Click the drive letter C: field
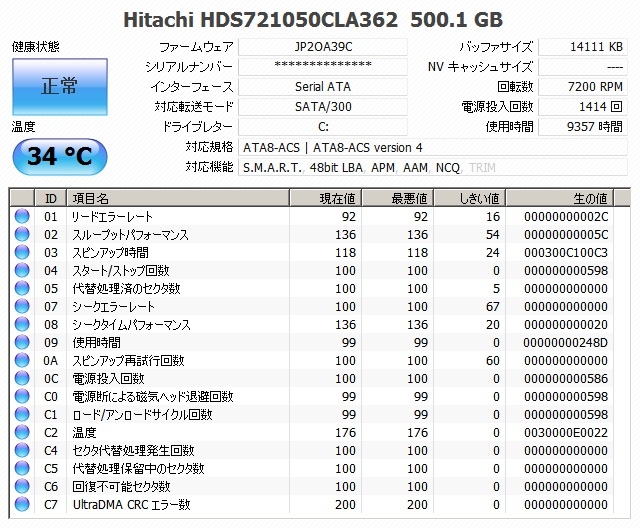The width and height of the screenshot is (640, 528). click(323, 126)
